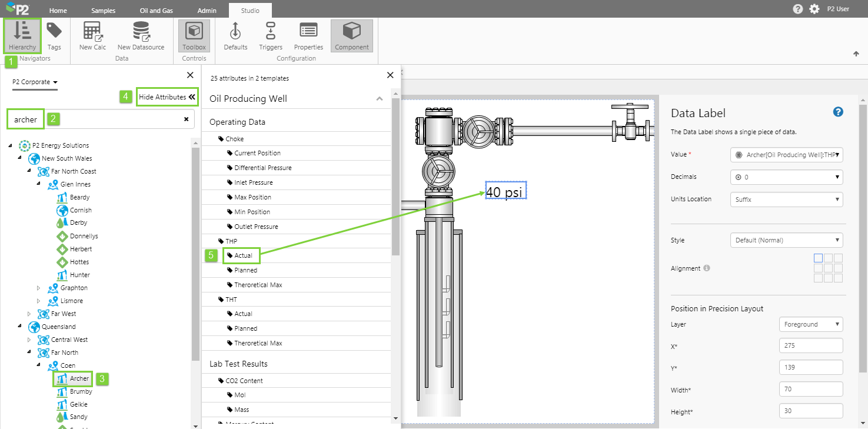Open the Properties configuration
The height and width of the screenshot is (429, 868).
click(x=308, y=36)
